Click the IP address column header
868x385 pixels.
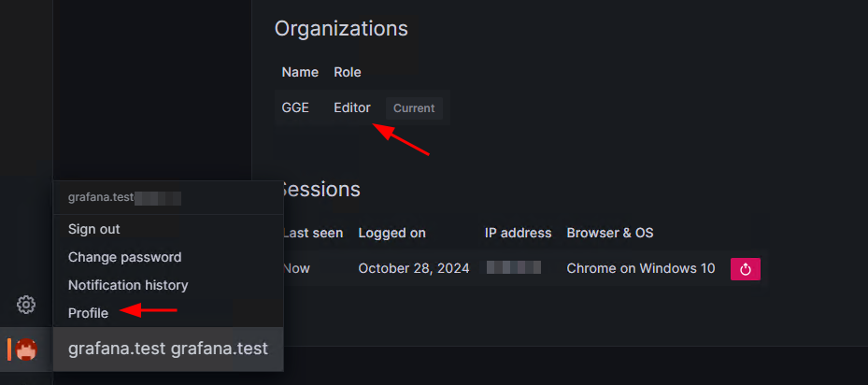(519, 233)
